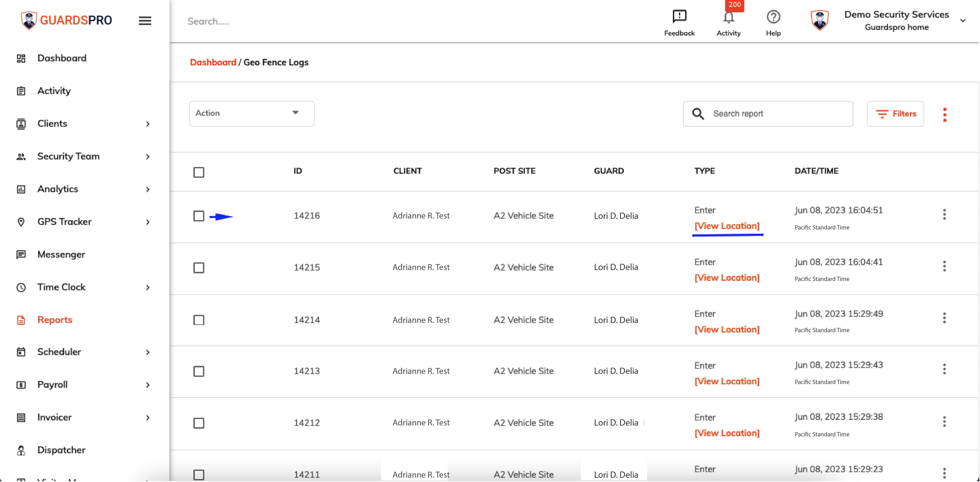Select checkbox for log 14214
Viewport: 980px width, 482px height.
coord(199,320)
